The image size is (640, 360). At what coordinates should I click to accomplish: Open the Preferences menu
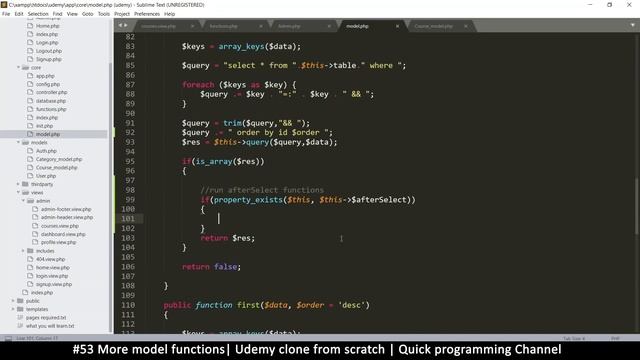coord(147,14)
